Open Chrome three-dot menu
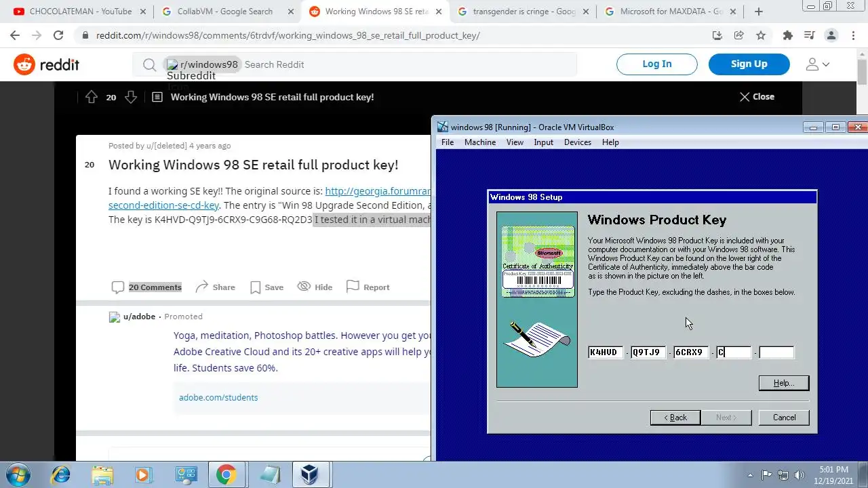The height and width of the screenshot is (488, 868). point(853,35)
